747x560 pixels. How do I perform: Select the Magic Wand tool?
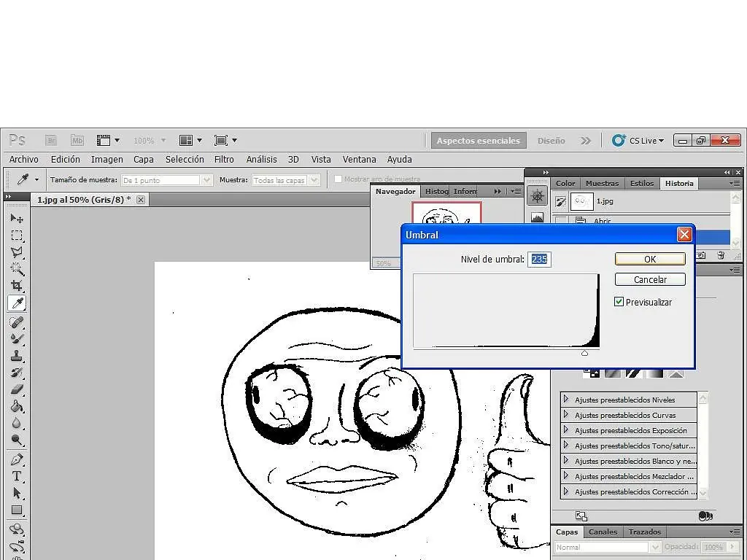click(17, 268)
